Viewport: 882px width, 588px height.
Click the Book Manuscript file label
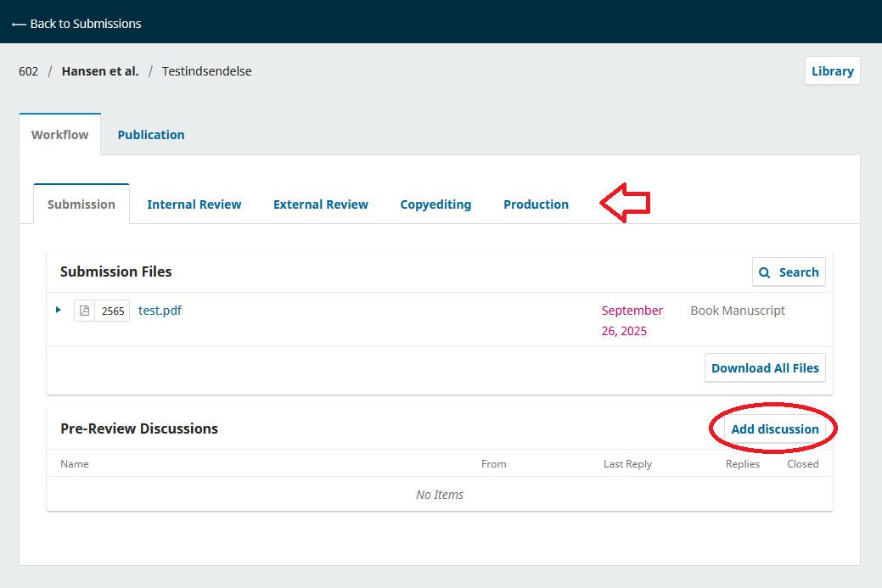[737, 311]
